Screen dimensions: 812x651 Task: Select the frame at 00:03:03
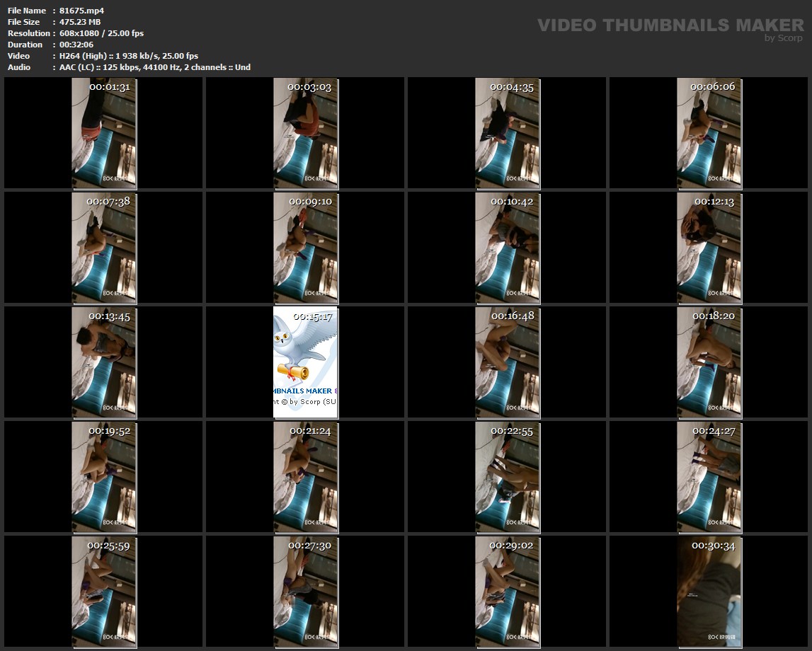(306, 133)
